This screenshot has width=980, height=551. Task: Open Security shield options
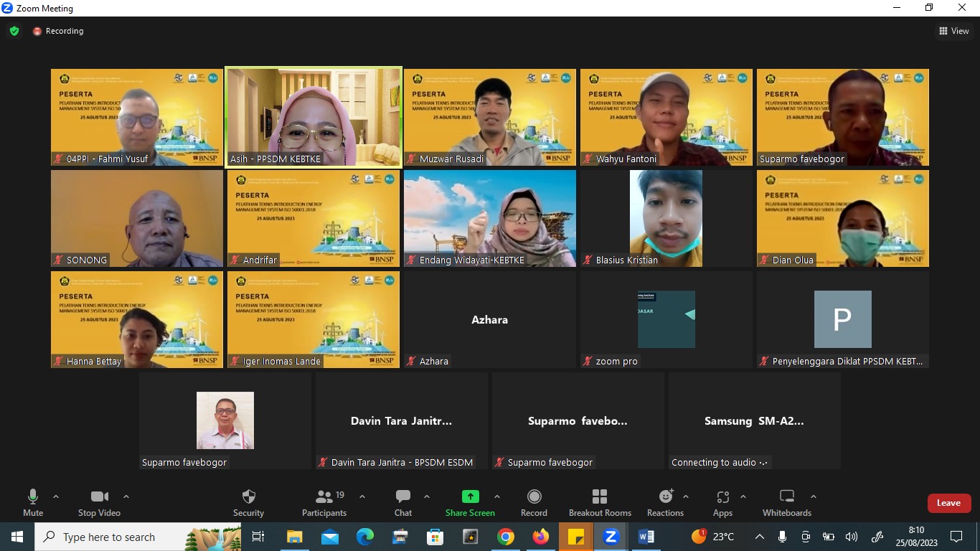click(248, 503)
